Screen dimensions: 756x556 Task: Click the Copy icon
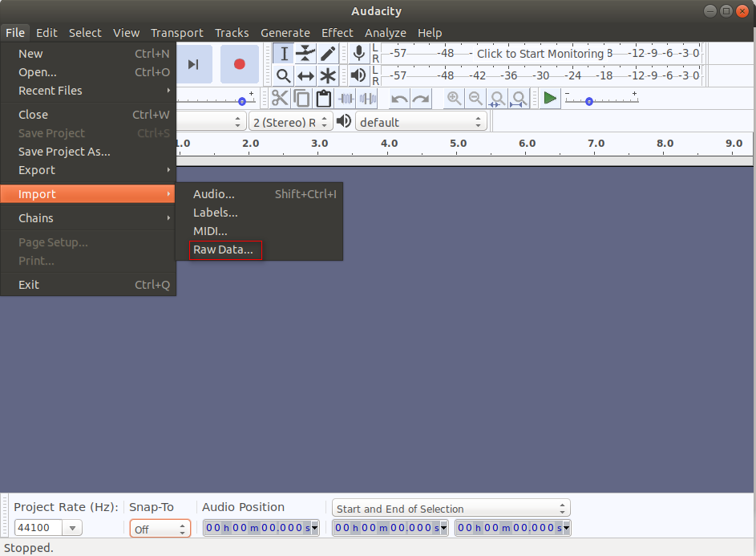(301, 99)
